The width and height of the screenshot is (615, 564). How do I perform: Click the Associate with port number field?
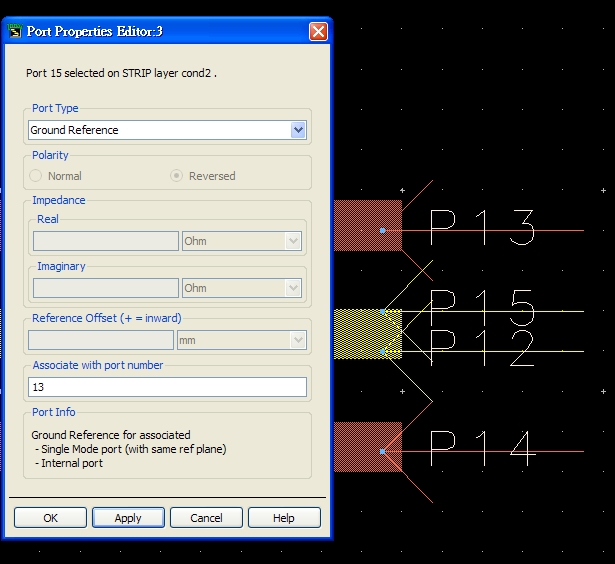tap(167, 387)
